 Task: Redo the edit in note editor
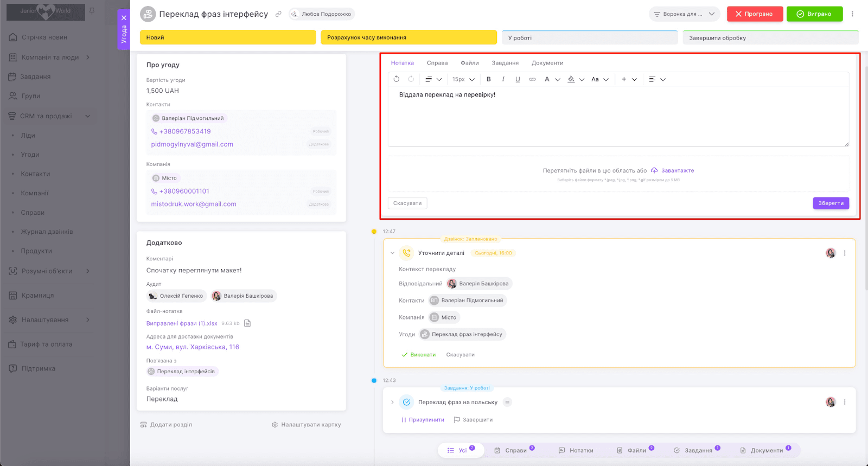[x=411, y=79]
